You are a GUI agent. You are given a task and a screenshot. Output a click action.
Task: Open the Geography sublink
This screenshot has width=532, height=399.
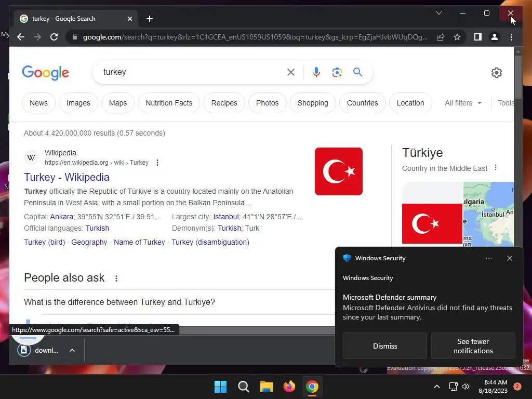(89, 242)
